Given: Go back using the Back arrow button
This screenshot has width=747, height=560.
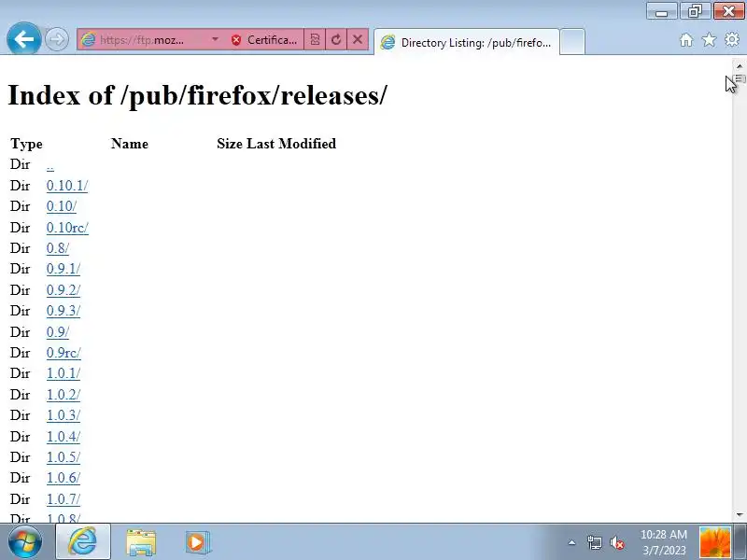Looking at the screenshot, I should (23, 39).
